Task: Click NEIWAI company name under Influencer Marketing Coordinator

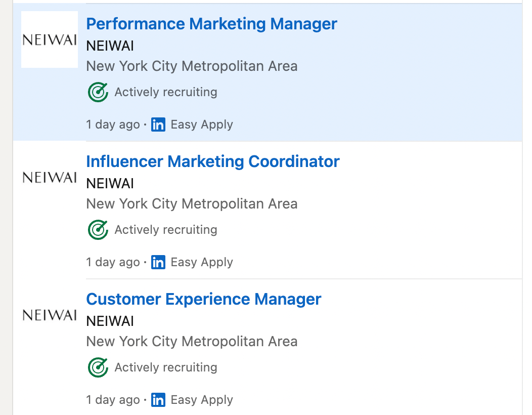Action: [110, 184]
